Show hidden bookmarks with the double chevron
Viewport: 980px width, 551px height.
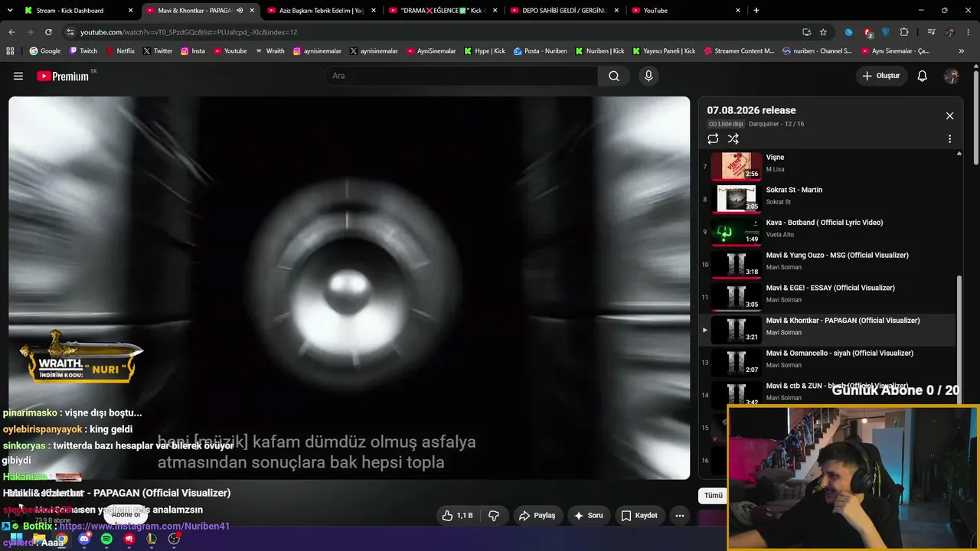962,51
